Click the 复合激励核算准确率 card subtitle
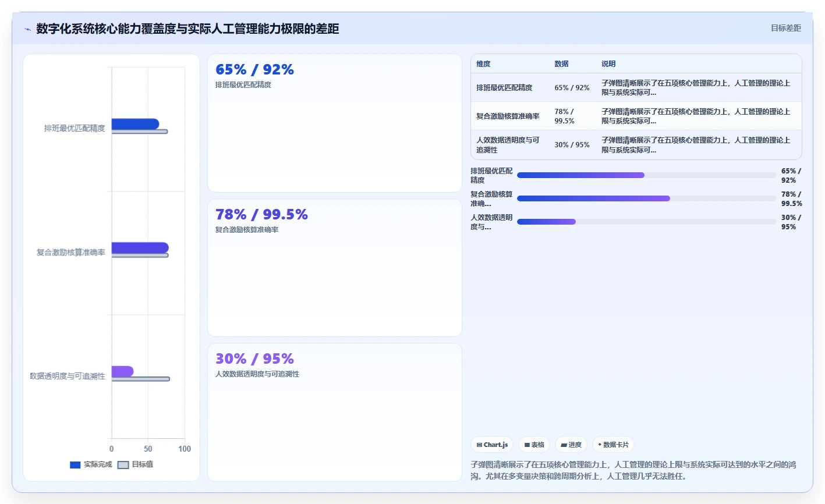The image size is (825, 504). 247,230
